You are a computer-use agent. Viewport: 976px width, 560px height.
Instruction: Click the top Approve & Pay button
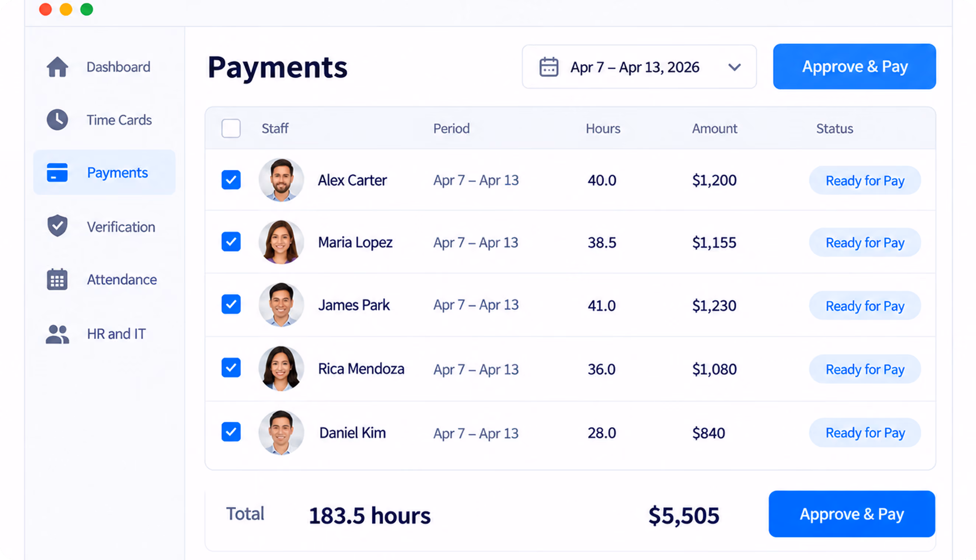tap(854, 67)
